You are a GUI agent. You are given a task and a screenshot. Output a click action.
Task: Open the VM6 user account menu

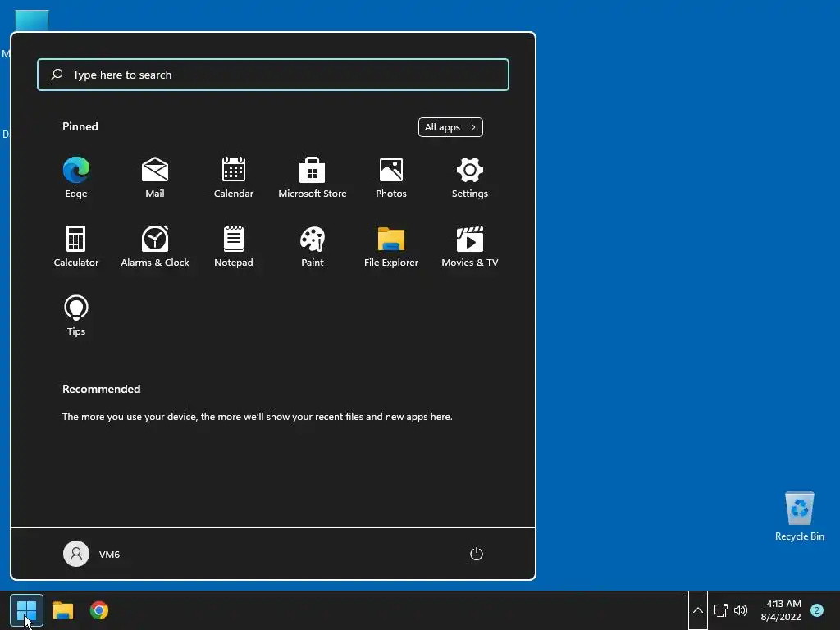tap(92, 554)
